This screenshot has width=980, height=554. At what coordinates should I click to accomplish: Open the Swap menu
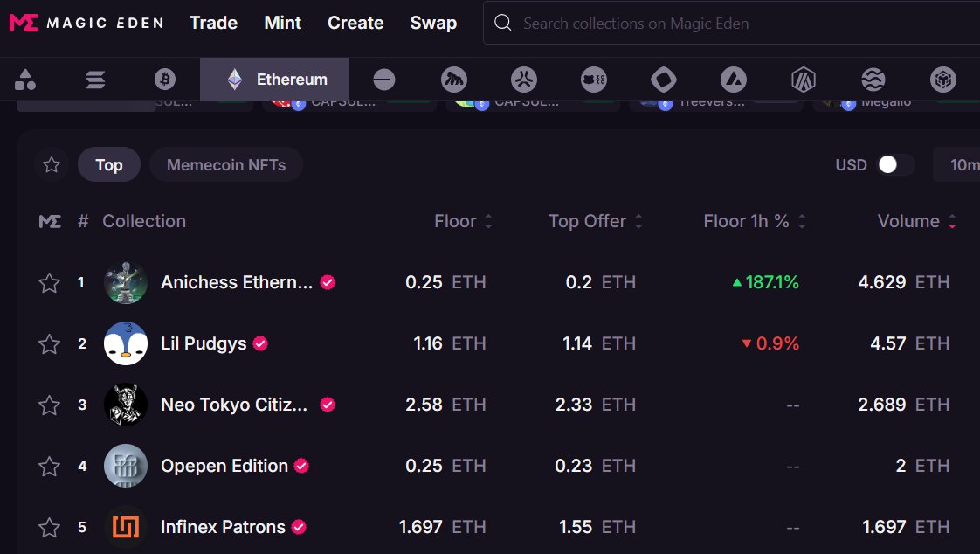click(x=433, y=23)
